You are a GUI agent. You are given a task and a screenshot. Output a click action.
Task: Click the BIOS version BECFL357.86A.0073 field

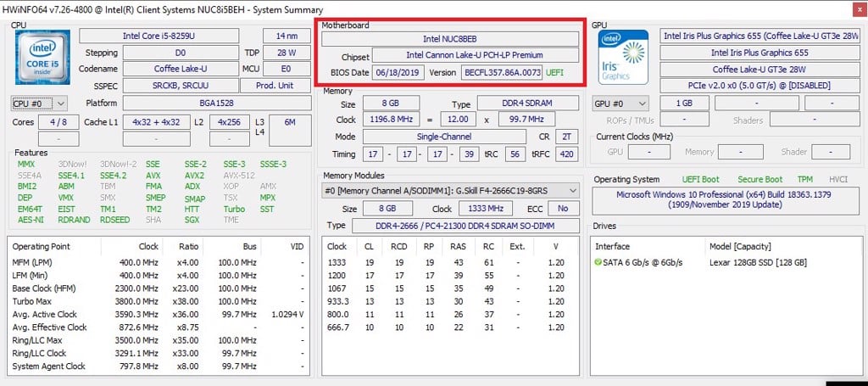pyautogui.click(x=502, y=73)
